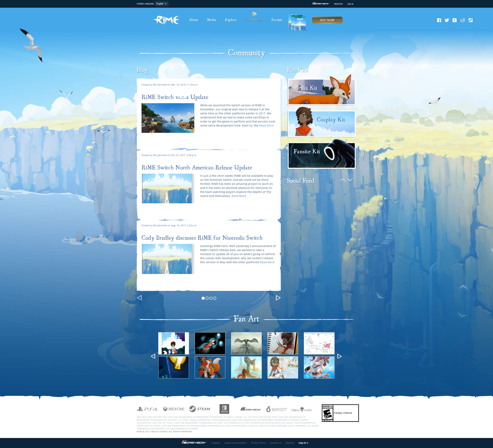The image size is (493, 448).
Task: Open the Facebook social icon
Action: (x=439, y=20)
